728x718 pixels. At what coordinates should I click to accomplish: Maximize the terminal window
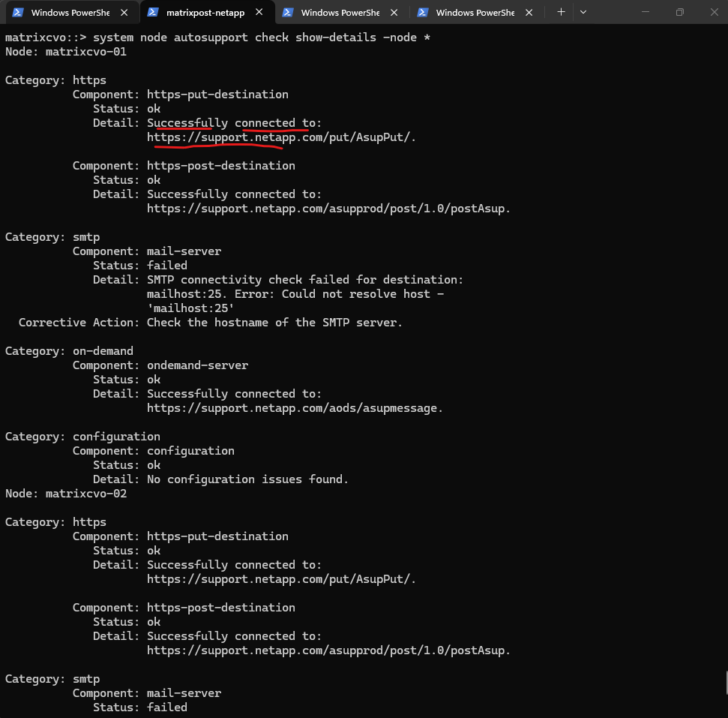[679, 12]
